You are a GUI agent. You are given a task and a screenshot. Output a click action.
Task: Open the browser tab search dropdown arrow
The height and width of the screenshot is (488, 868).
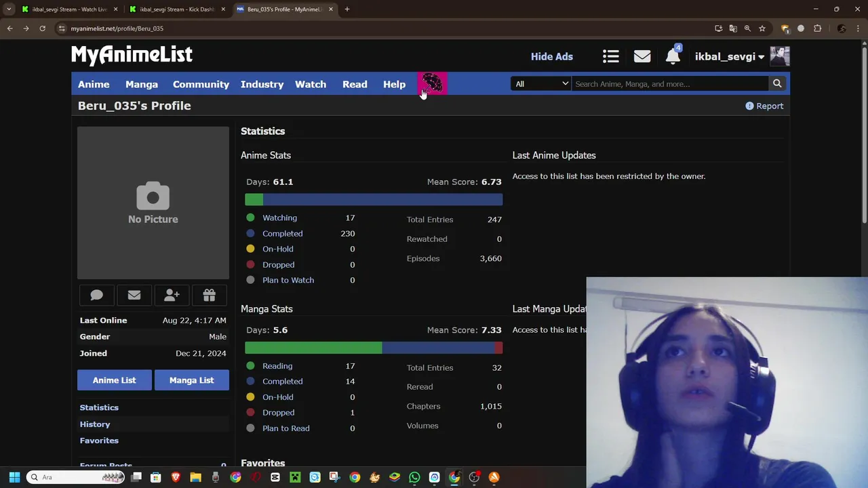9,9
